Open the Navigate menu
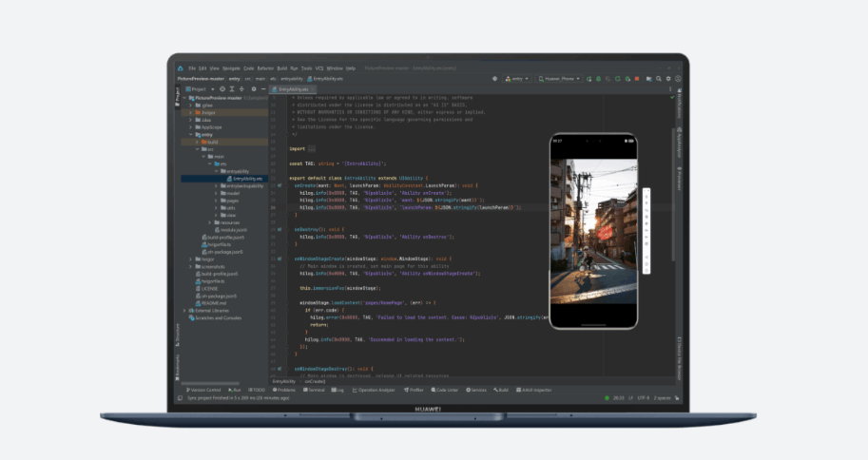The width and height of the screenshot is (868, 460). [x=231, y=68]
